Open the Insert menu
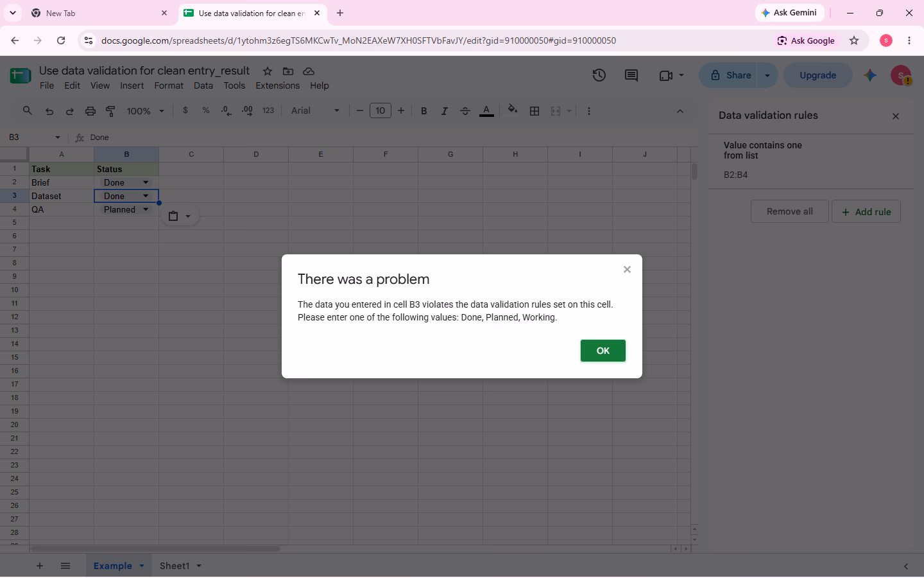The height and width of the screenshot is (578, 924). click(x=132, y=85)
